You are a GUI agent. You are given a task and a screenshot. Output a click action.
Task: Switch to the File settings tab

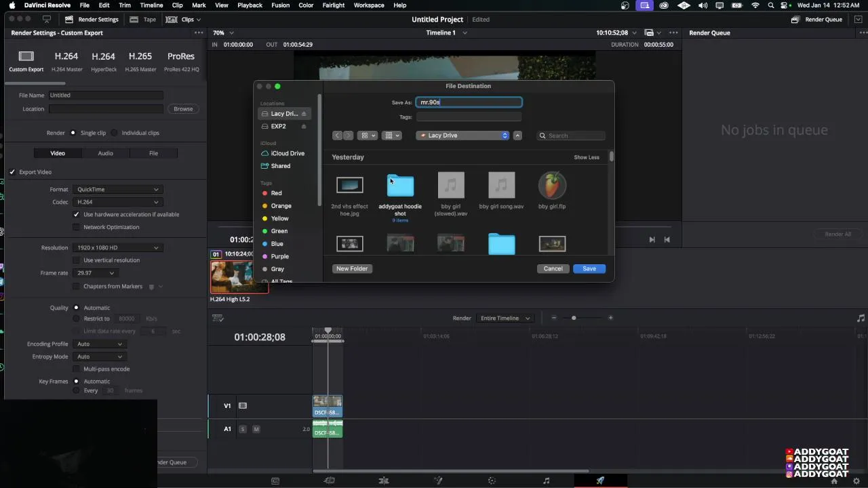point(153,153)
